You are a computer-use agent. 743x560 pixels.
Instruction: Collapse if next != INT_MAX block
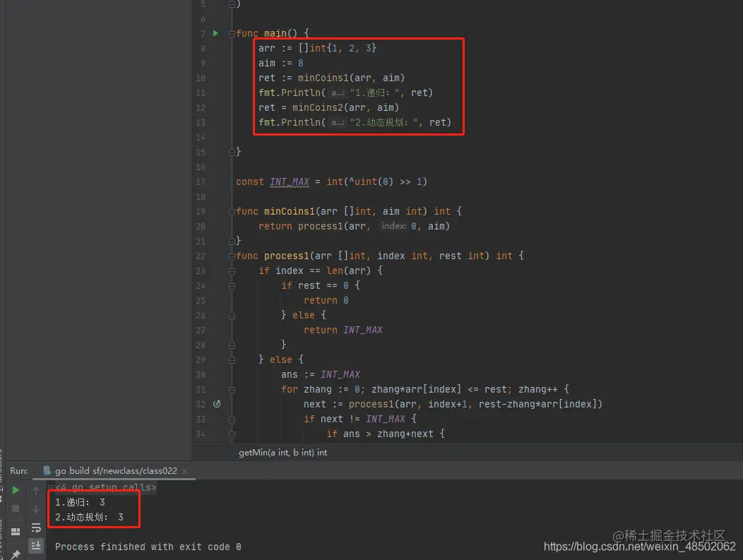pyautogui.click(x=232, y=419)
